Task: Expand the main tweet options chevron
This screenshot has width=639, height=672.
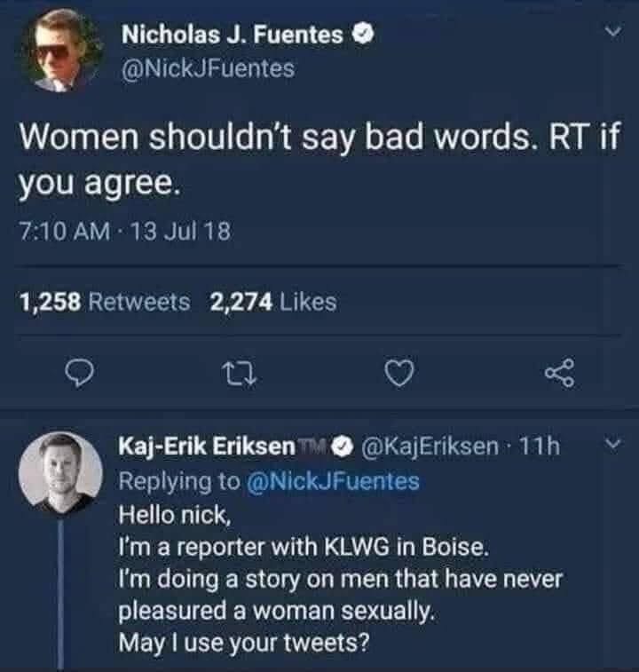Action: coord(609,35)
